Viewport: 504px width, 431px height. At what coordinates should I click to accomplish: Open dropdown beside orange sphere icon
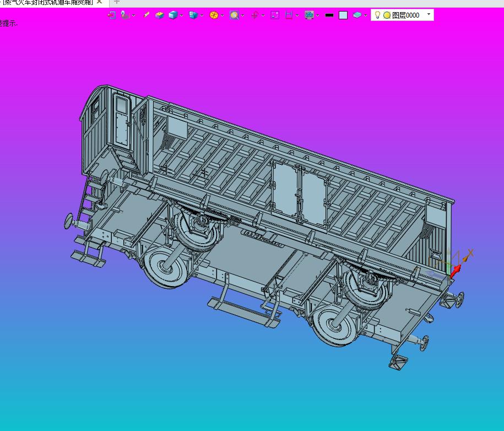point(222,15)
